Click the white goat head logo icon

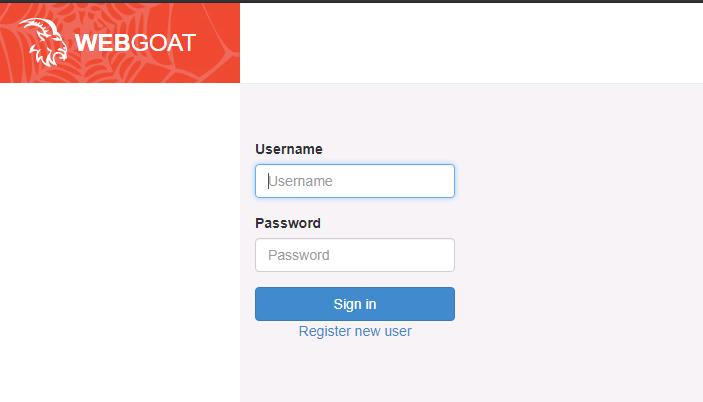pos(43,42)
